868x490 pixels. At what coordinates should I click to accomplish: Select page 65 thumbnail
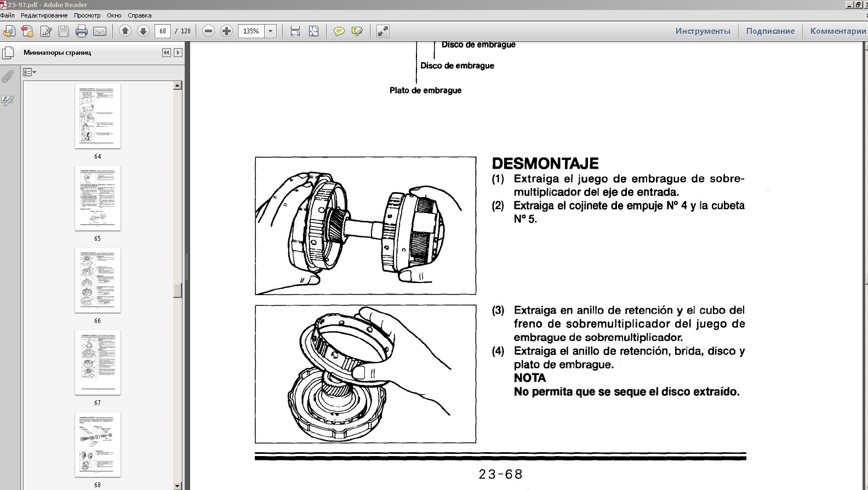point(98,198)
